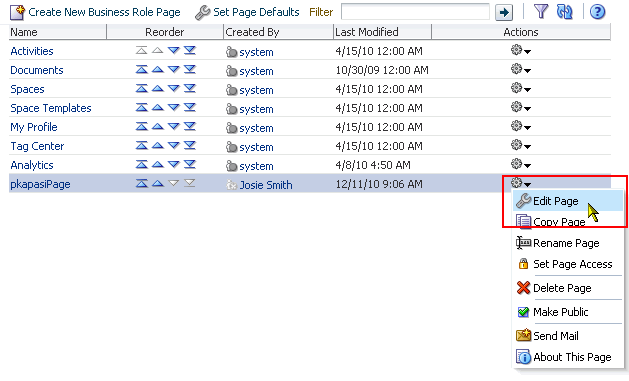This screenshot has height=381, width=629.
Task: Click Josie Smith creator link
Action: pos(266,185)
